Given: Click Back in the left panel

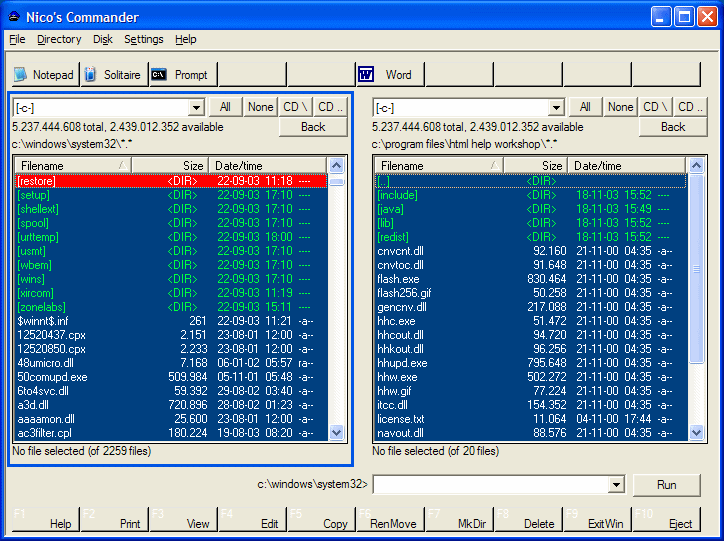Looking at the screenshot, I should 313,127.
